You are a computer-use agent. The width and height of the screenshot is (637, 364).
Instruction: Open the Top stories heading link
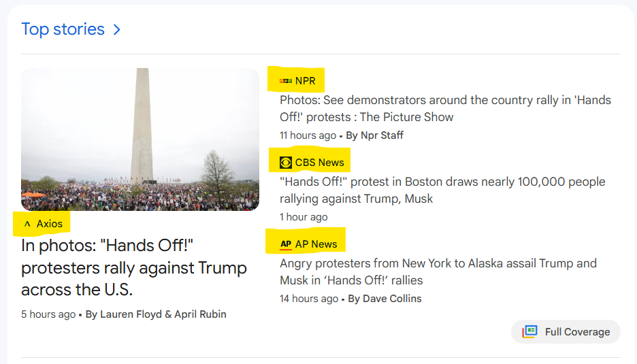point(63,29)
